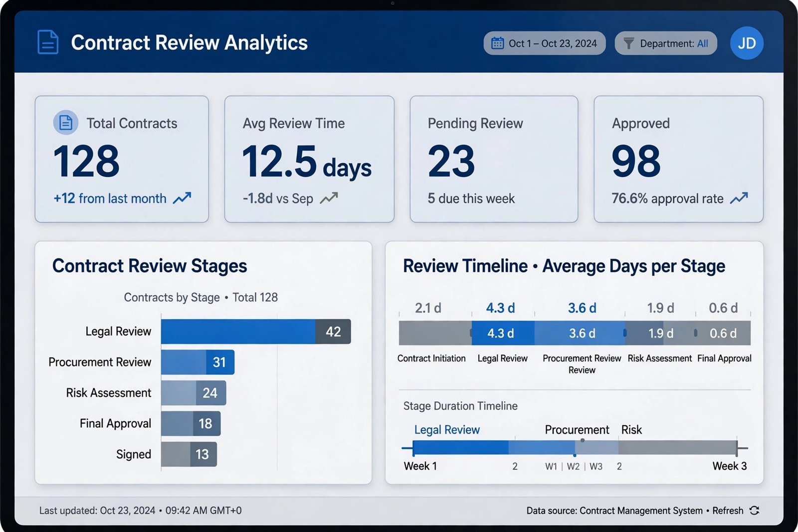Click the trend arrow beside "-1.8d vs Sep"

click(x=329, y=198)
